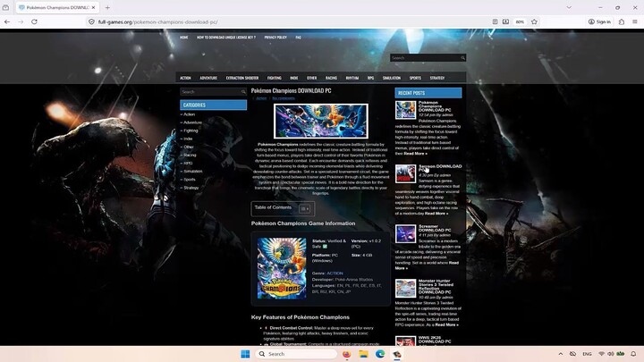Focus the header search box
The image size is (644, 362).
pyautogui.click(x=425, y=58)
